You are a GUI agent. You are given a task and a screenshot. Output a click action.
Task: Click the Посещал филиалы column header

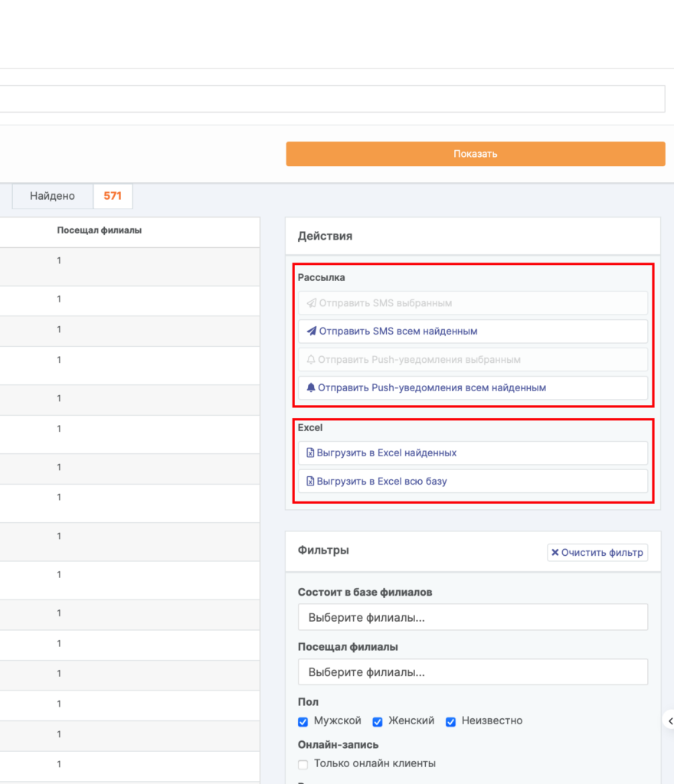pos(99,230)
